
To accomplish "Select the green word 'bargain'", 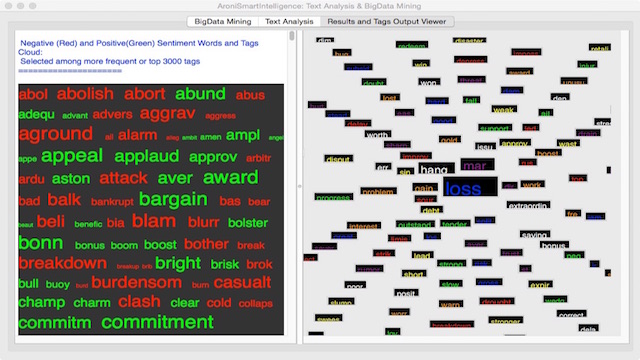I will pos(173,199).
